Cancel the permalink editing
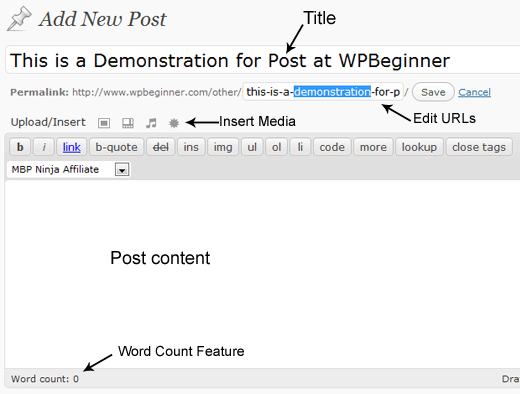The width and height of the screenshot is (520, 394). pyautogui.click(x=474, y=92)
